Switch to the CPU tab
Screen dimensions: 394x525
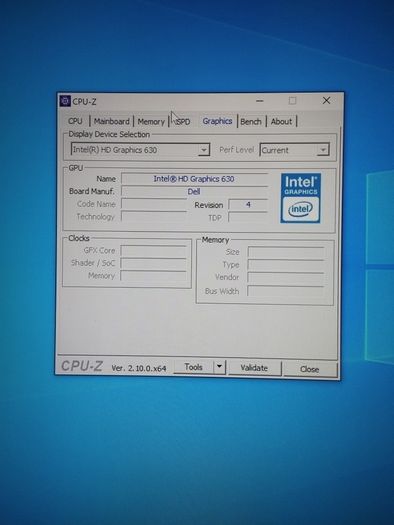click(75, 121)
